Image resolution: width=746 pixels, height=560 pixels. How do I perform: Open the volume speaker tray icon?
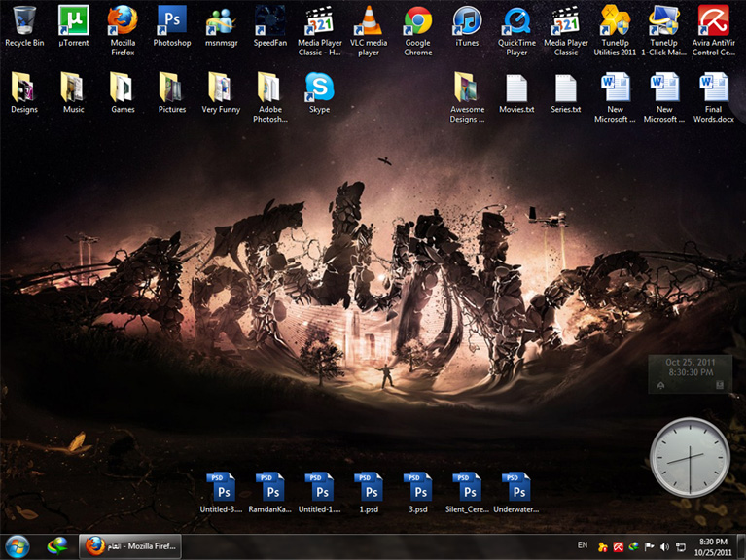[x=664, y=547]
